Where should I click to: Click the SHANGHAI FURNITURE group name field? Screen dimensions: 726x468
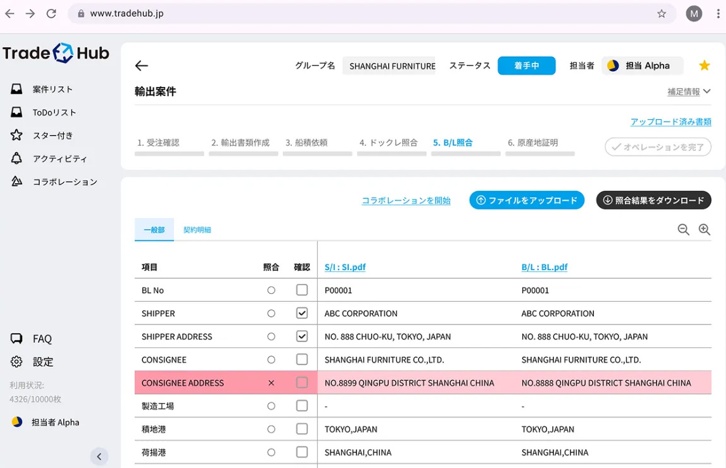[389, 66]
